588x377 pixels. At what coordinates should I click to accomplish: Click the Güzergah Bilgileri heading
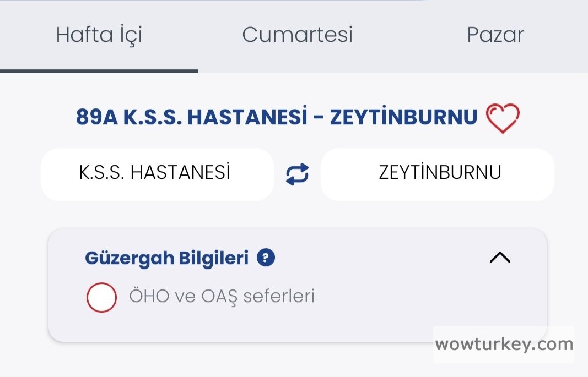click(x=167, y=258)
